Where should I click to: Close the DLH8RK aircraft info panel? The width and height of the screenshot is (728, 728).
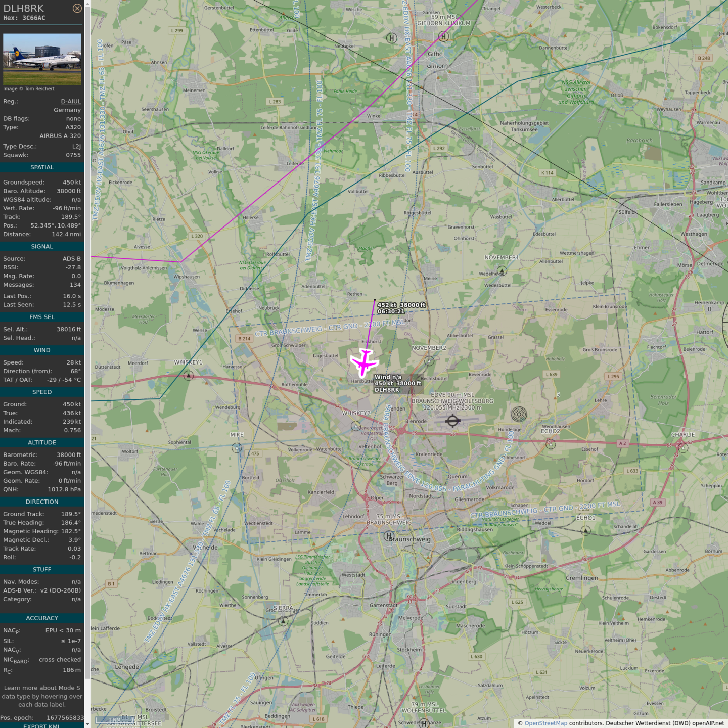pos(77,8)
